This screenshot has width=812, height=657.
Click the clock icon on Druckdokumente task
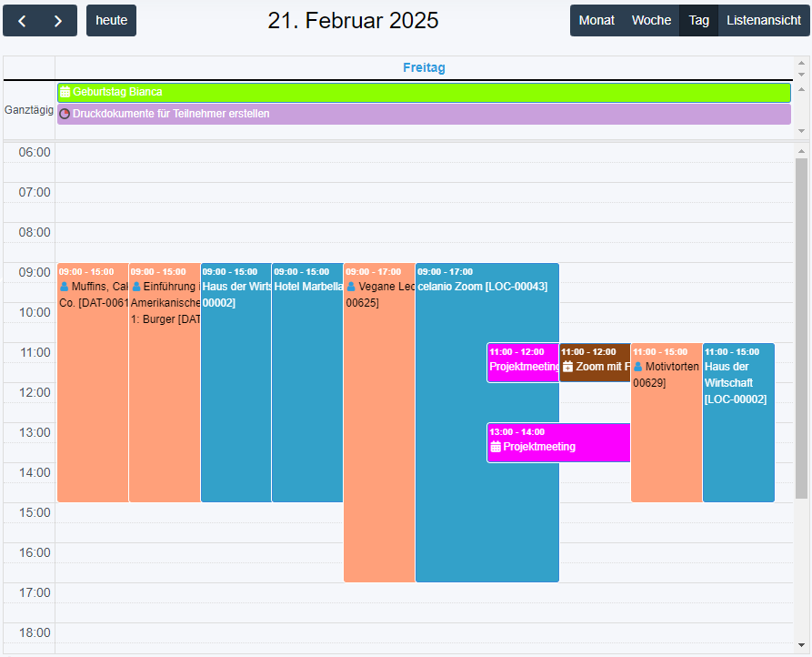[x=65, y=114]
